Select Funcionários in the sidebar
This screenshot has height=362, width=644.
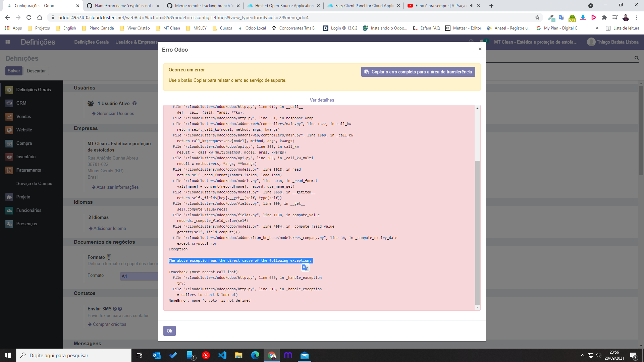(28, 210)
